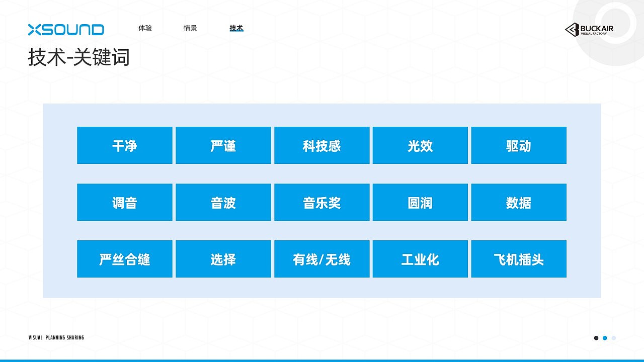The height and width of the screenshot is (362, 644).
Task: Click the 干净 keyword tile
Action: (124, 145)
